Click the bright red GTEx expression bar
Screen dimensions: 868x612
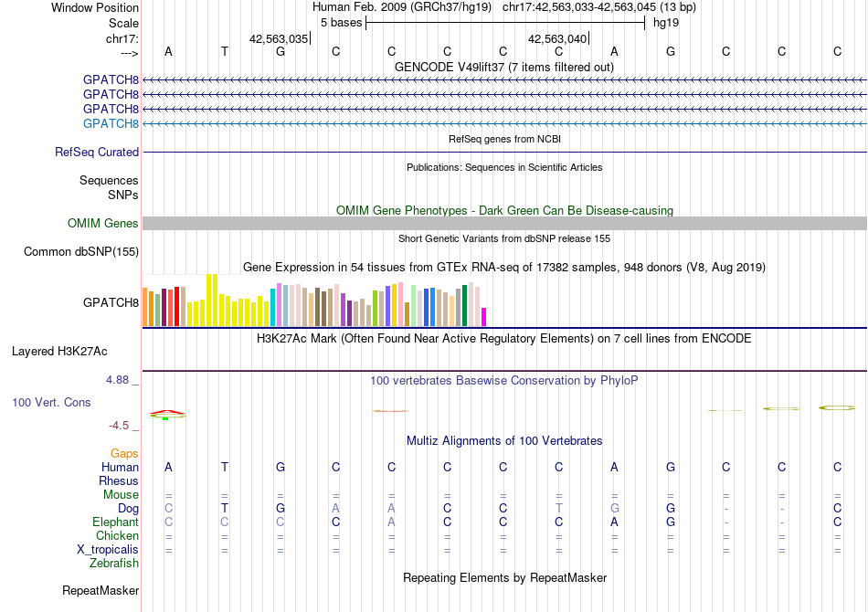click(176, 307)
